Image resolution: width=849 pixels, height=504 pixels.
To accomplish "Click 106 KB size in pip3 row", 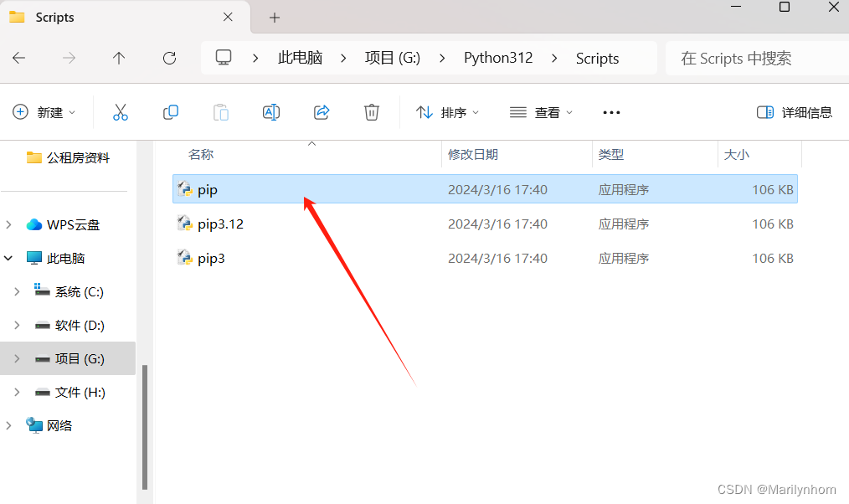I will point(773,258).
